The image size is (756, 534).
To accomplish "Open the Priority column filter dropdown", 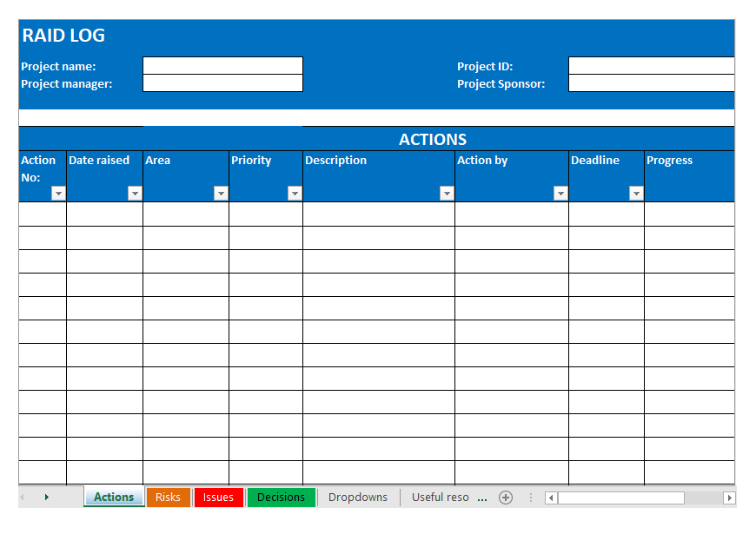I will point(295,194).
